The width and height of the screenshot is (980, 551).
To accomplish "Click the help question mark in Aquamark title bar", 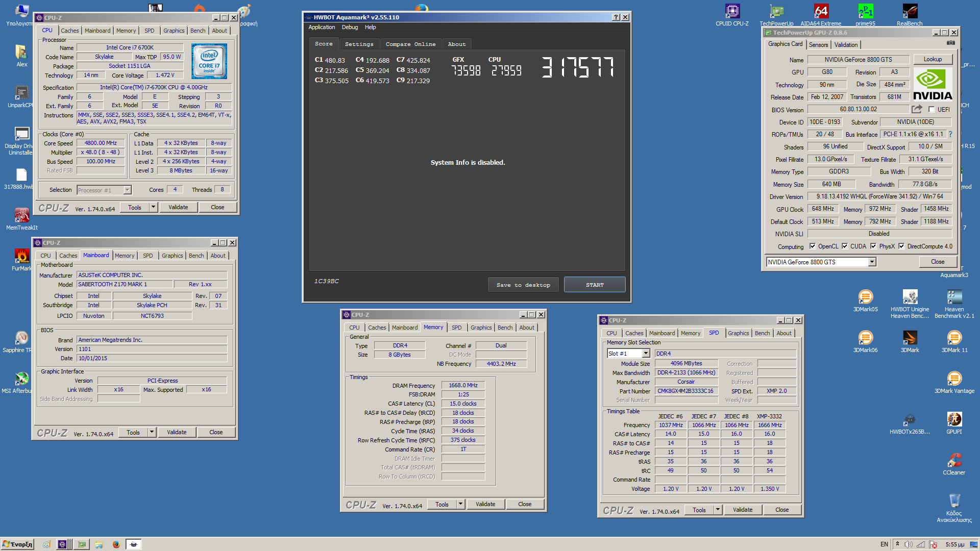I will [616, 17].
